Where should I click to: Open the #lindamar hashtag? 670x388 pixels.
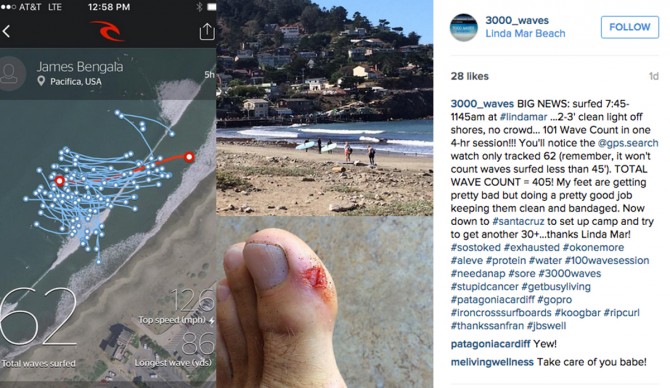[x=523, y=117]
